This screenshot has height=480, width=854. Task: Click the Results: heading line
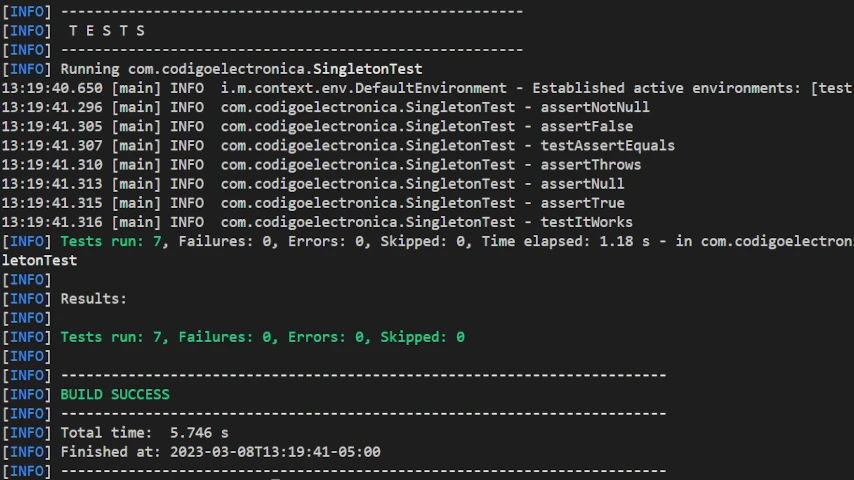[x=94, y=299]
